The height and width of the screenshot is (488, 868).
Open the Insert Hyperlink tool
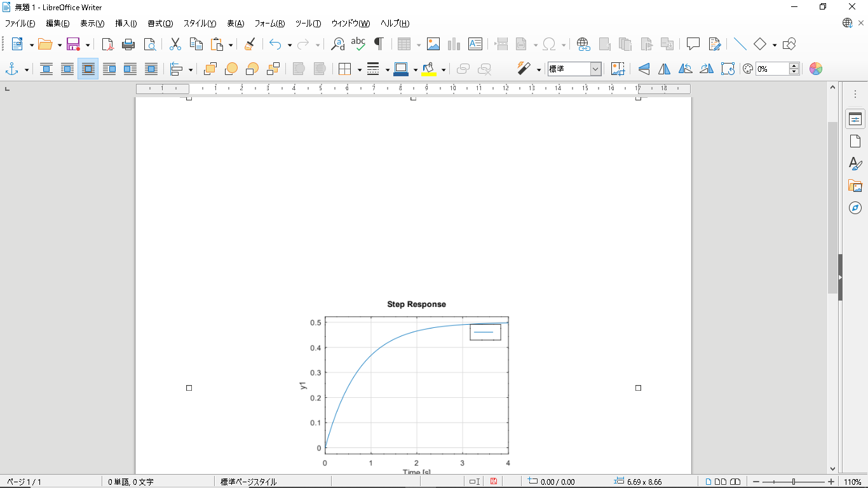click(583, 44)
